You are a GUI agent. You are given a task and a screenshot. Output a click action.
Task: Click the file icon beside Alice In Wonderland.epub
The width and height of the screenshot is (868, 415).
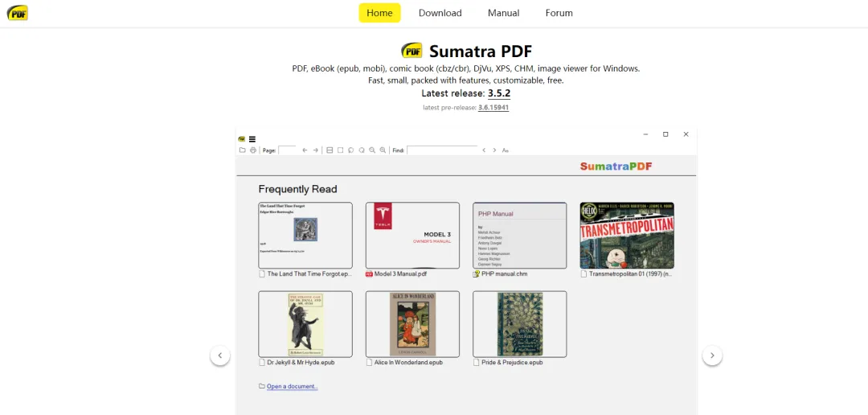pos(369,363)
